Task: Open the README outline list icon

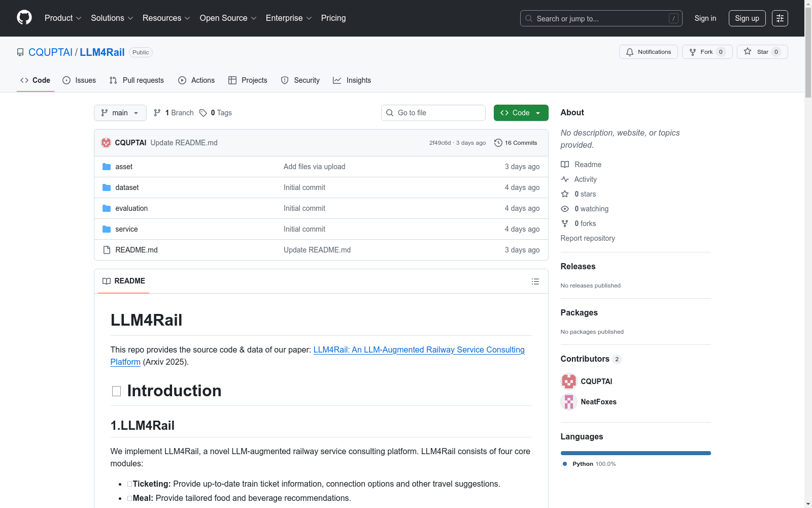Action: tap(535, 281)
